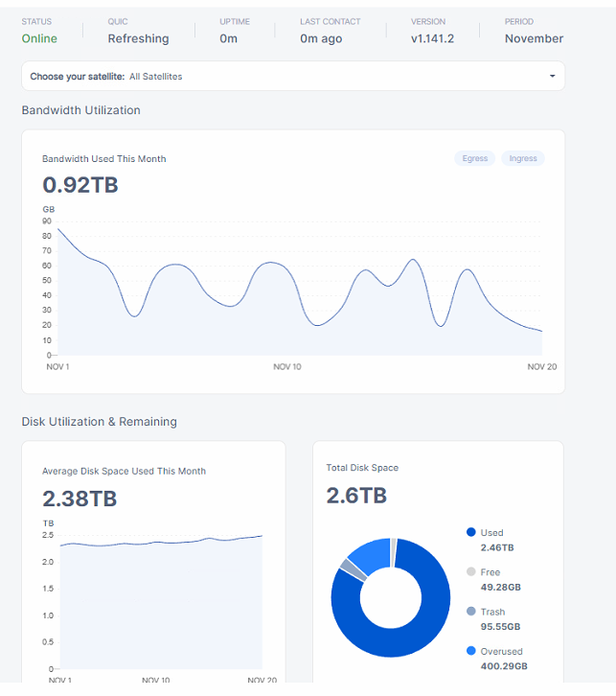616x696 pixels.
Task: Click the Trash legend dot
Action: pos(470,612)
